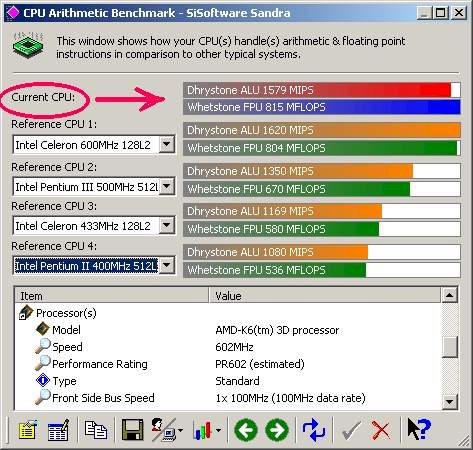Viewport: 473px width, 450px height.
Task: Click the red Dhrystone ALU 1579 MIPS bar
Action: (x=322, y=90)
